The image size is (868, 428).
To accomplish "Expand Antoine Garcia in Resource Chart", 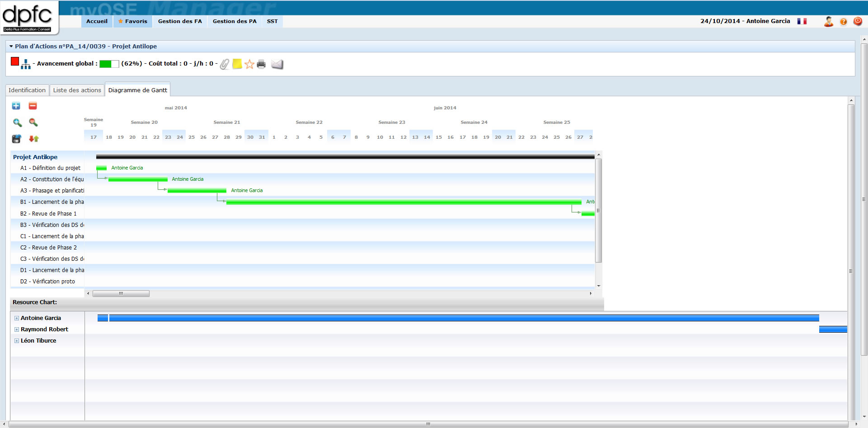I will click(x=17, y=318).
